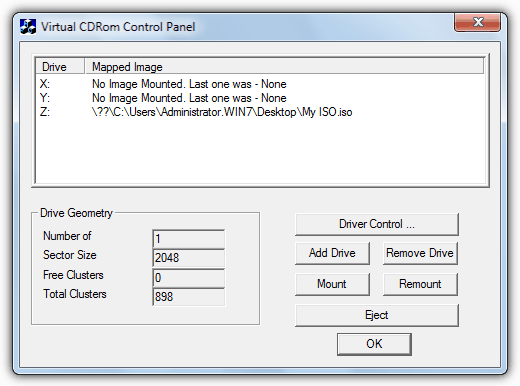Click the Eject button
Screen dimensions: 520x386
[x=377, y=315]
